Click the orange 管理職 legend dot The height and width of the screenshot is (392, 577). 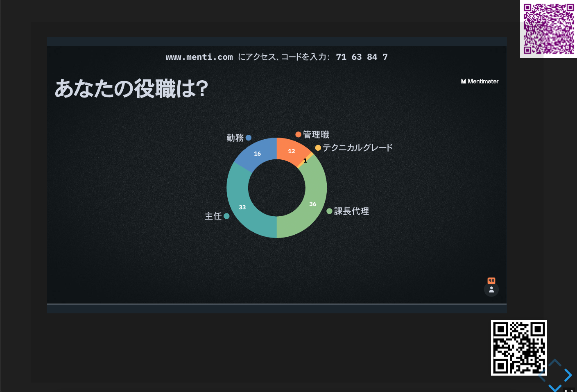(x=298, y=134)
